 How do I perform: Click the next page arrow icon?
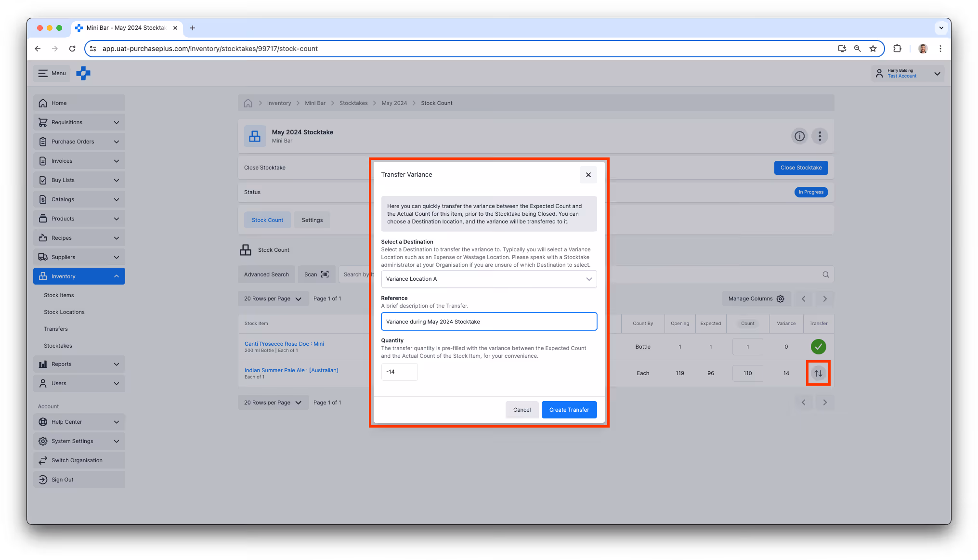click(x=824, y=299)
